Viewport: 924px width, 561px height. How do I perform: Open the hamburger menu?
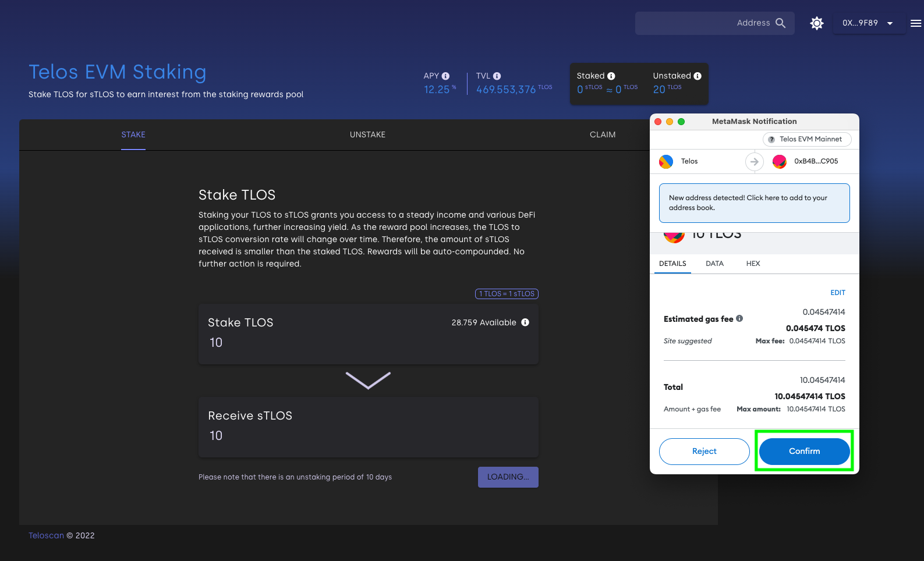pyautogui.click(x=915, y=23)
